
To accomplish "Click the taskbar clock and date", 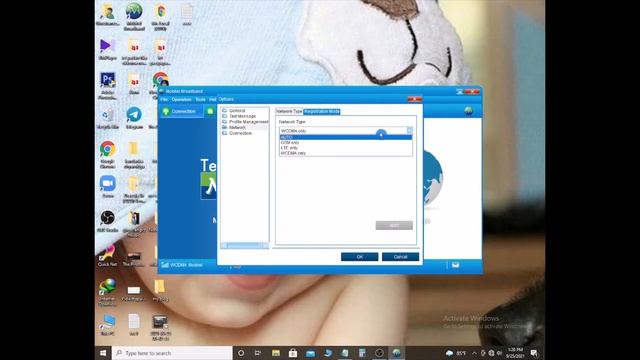I will [x=515, y=353].
